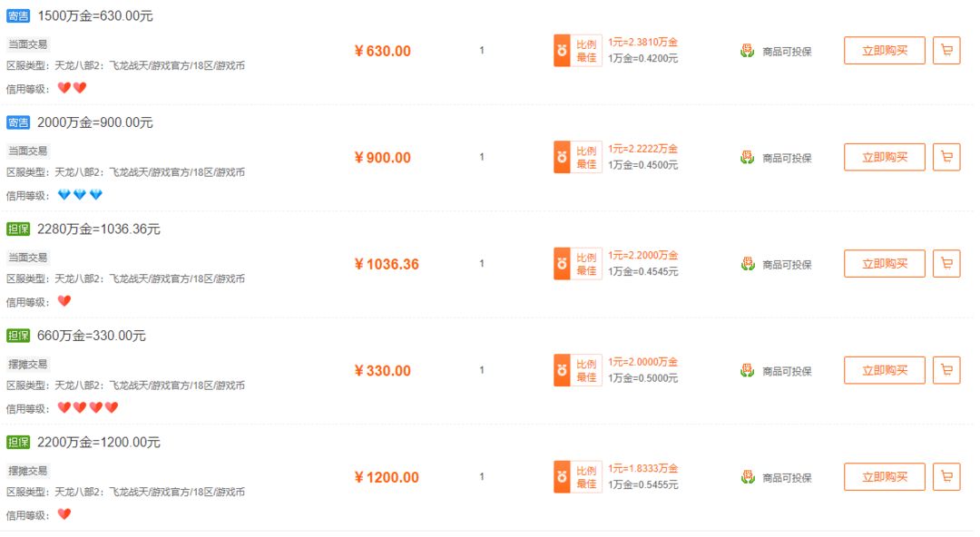Open listing titled 2280万金=1036.36元
The height and width of the screenshot is (537, 980).
click(x=99, y=229)
